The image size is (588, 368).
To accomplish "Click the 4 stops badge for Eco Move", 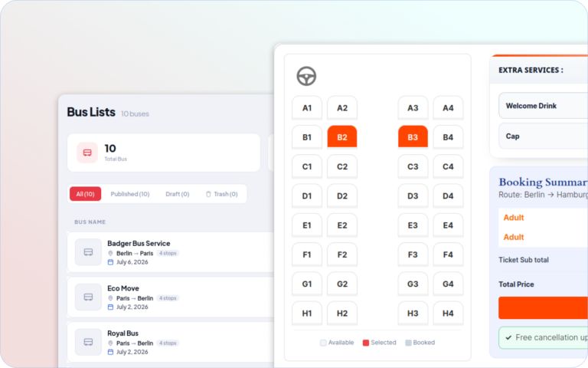I will click(x=168, y=298).
